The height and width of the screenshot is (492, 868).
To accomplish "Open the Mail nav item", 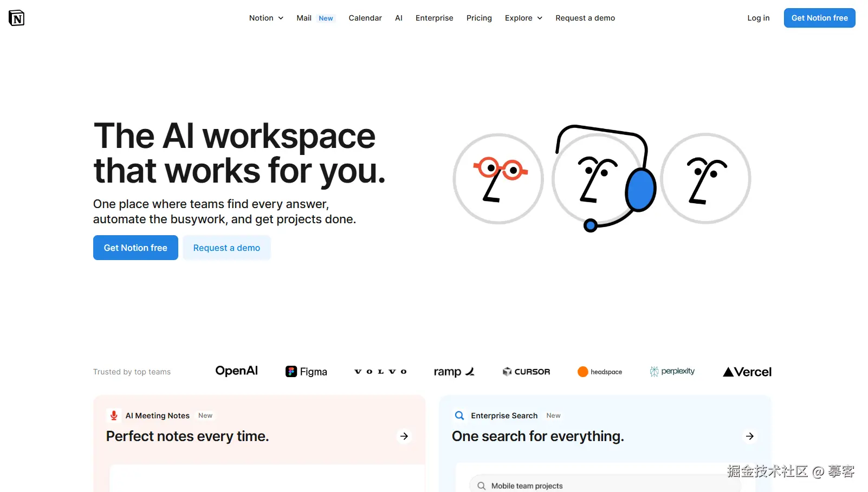I will tap(304, 18).
